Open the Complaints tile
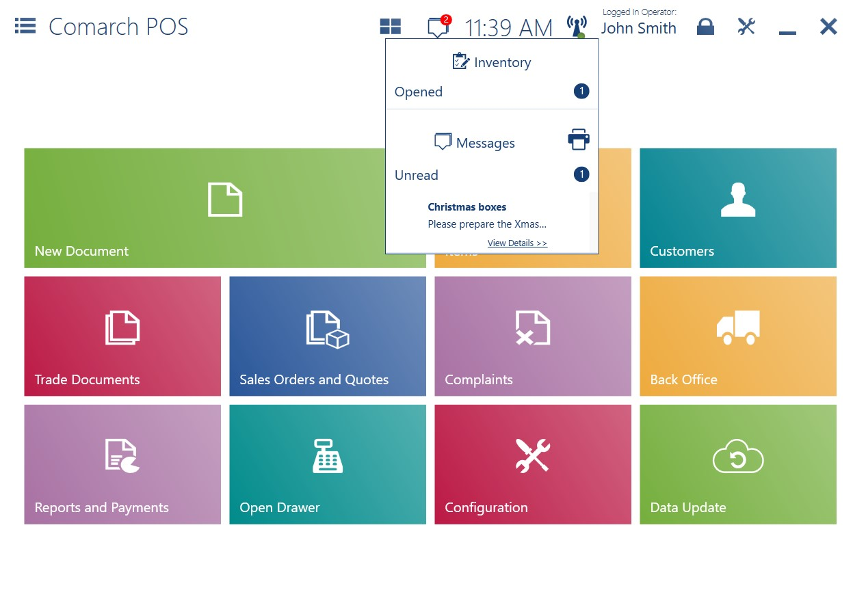 (x=533, y=336)
